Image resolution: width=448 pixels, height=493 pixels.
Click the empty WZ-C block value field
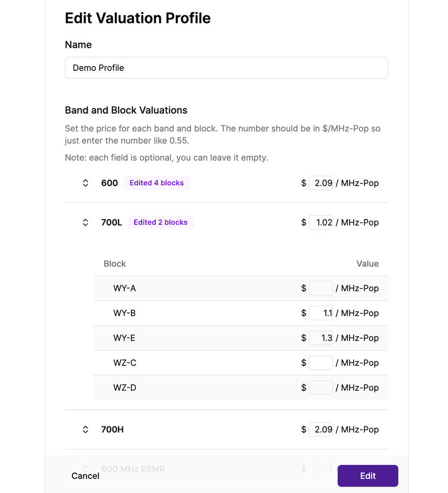(321, 363)
